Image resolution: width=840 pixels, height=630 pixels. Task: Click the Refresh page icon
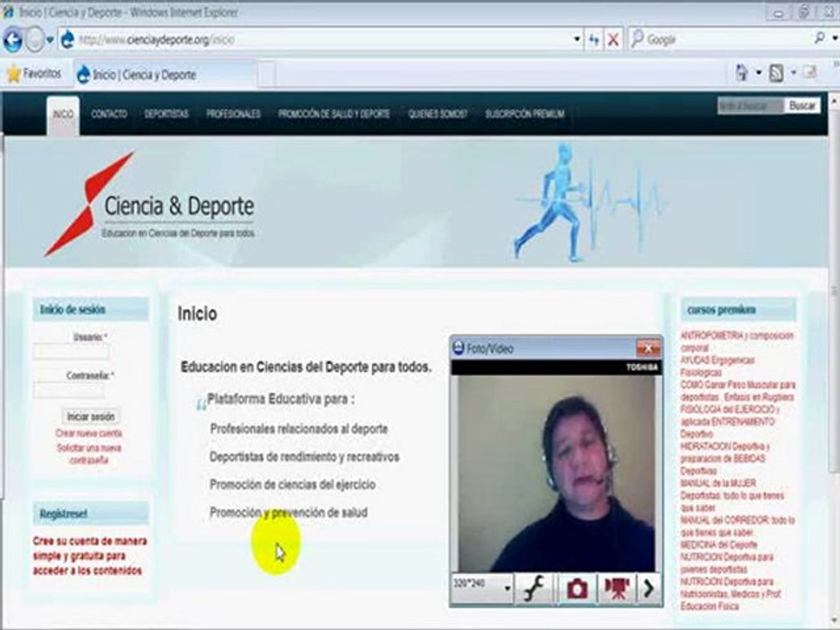tap(593, 39)
